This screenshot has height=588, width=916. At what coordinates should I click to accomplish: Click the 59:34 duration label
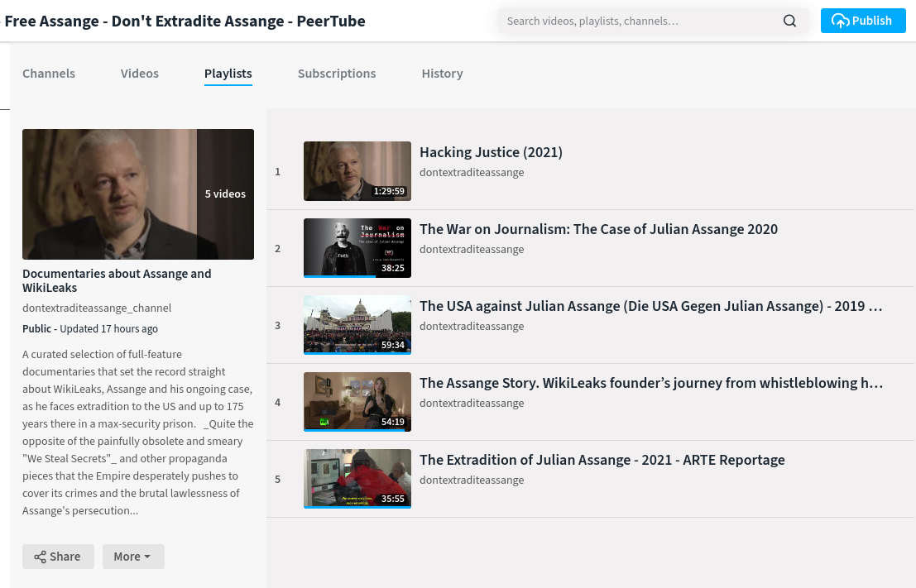point(392,345)
